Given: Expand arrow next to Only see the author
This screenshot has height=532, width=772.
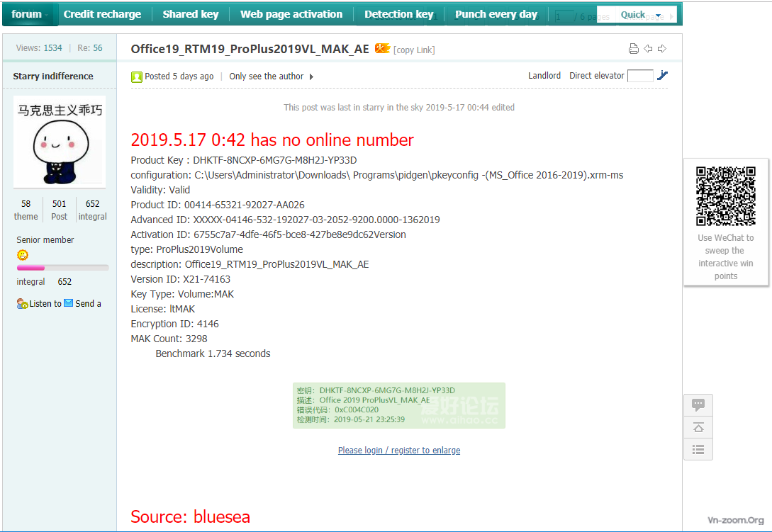Looking at the screenshot, I should point(311,77).
